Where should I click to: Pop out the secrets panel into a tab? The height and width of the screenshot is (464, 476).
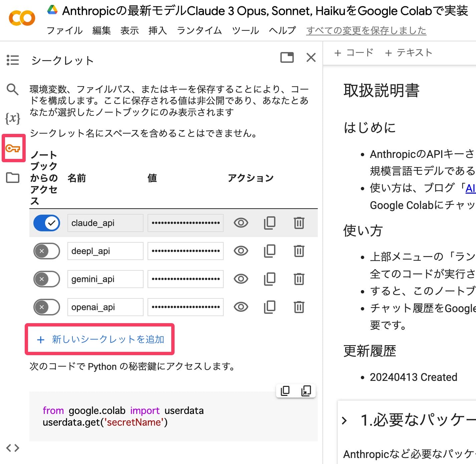[x=287, y=57]
